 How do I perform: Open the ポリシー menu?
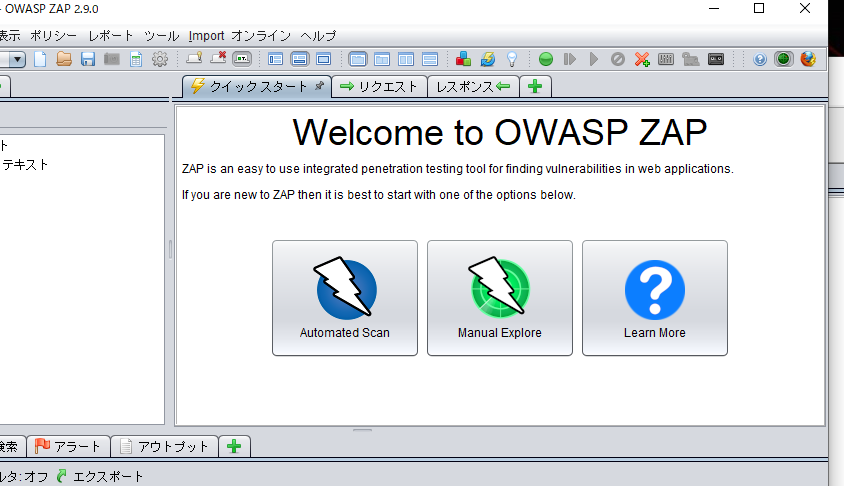(53, 36)
